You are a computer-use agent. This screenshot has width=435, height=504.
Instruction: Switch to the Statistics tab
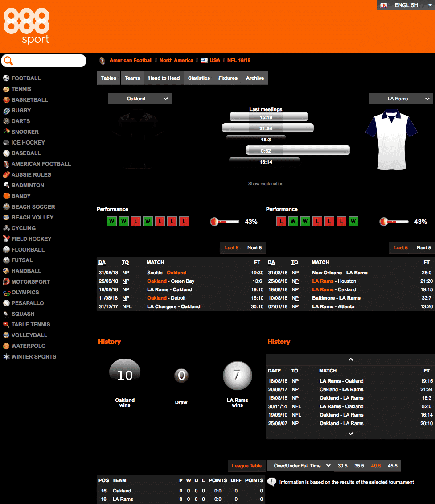coord(199,78)
